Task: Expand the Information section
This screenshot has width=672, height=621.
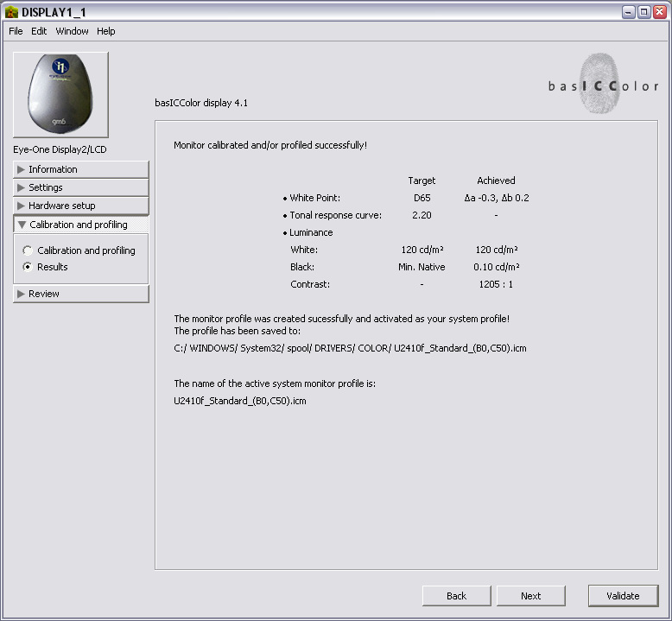Action: [x=81, y=169]
